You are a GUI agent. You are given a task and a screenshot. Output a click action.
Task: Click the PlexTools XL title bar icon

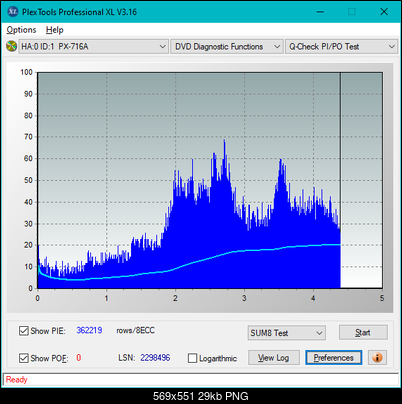(x=12, y=12)
